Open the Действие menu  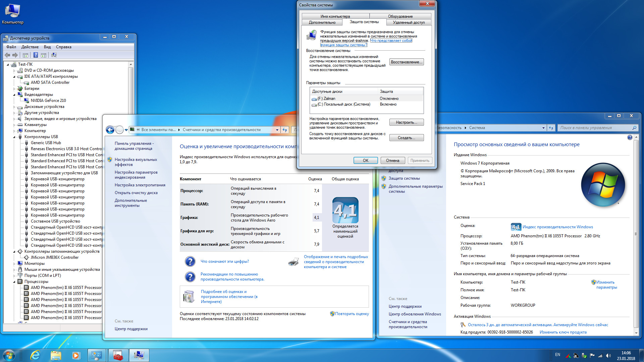(x=30, y=47)
